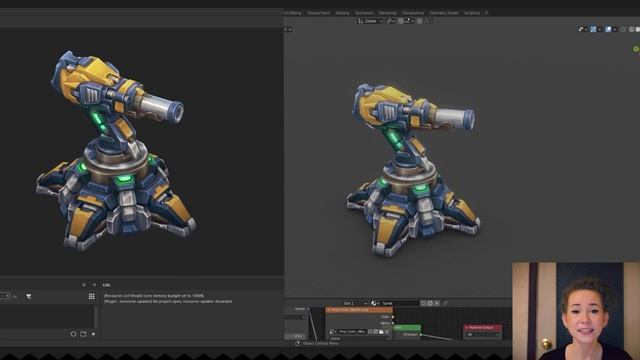Open the Animation workspace tab
The height and width of the screenshot is (360, 640).
pos(364,13)
